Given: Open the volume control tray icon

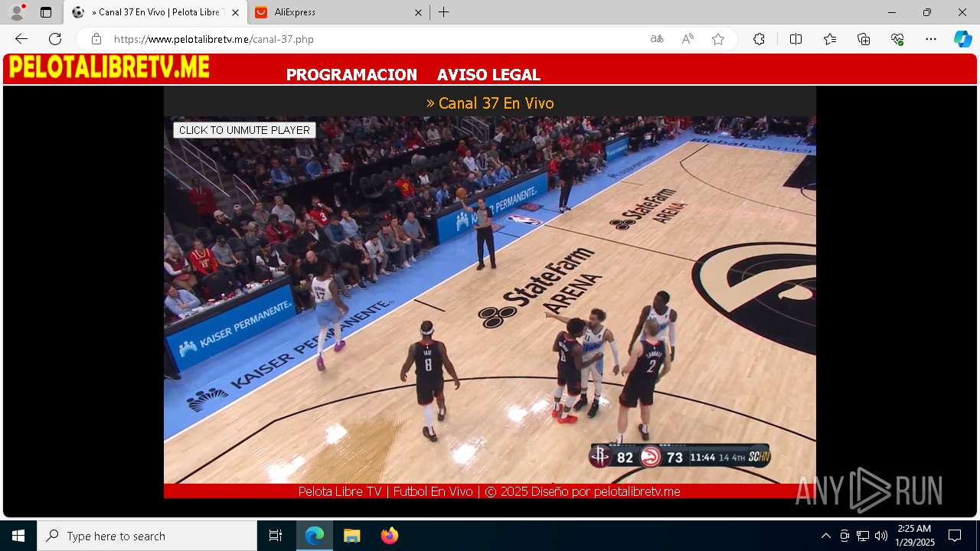Looking at the screenshot, I should click(881, 536).
